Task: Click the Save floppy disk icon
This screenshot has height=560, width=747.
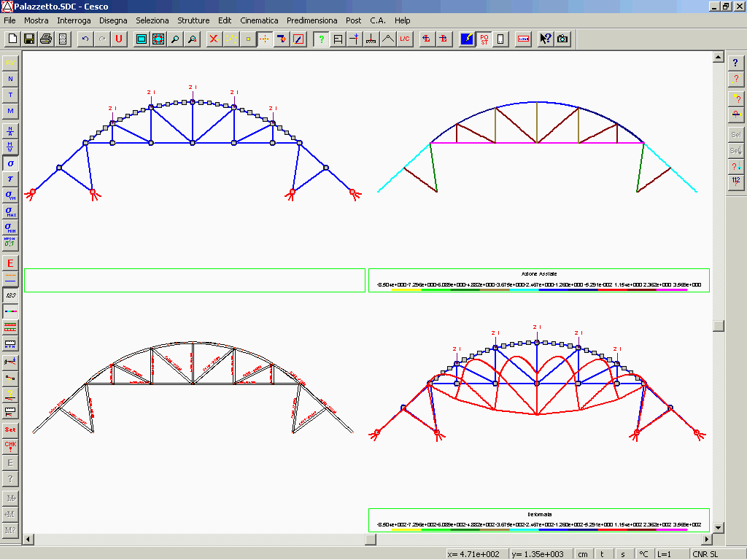Action: pyautogui.click(x=29, y=39)
